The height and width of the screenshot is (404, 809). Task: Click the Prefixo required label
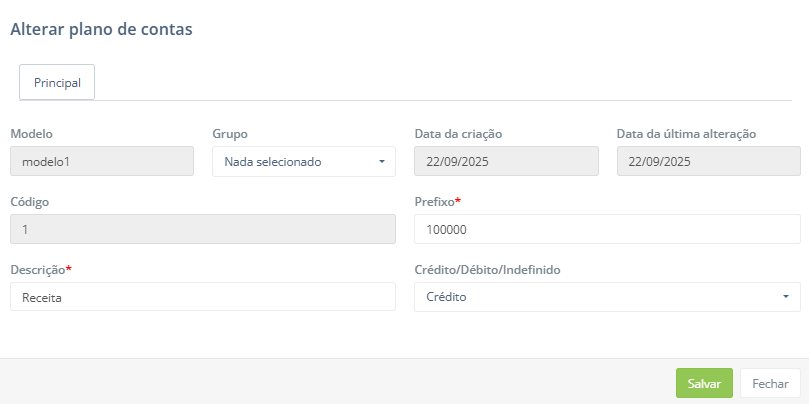436,201
